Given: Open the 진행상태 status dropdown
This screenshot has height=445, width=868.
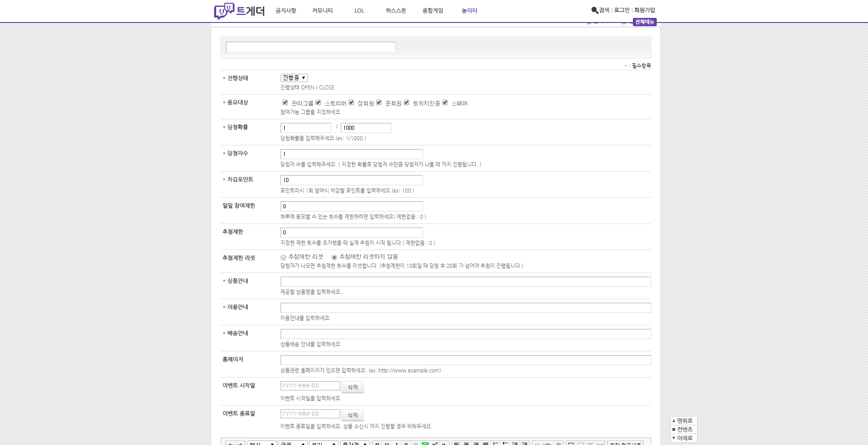Looking at the screenshot, I should click(294, 78).
